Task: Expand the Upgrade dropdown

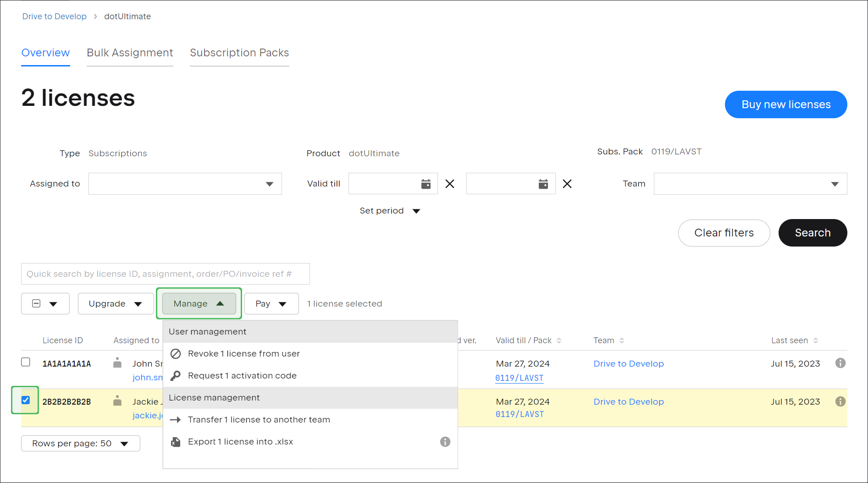Action: [x=116, y=303]
